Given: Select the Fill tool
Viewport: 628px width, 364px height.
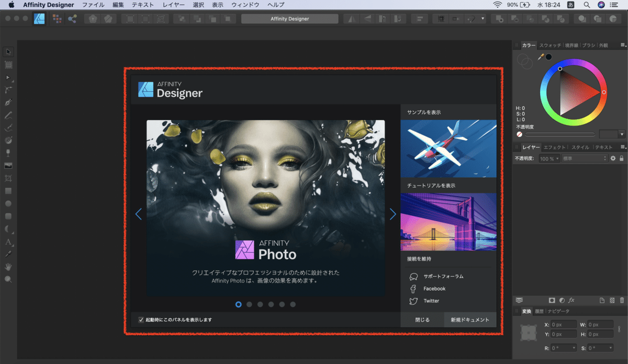Looking at the screenshot, I should [8, 140].
